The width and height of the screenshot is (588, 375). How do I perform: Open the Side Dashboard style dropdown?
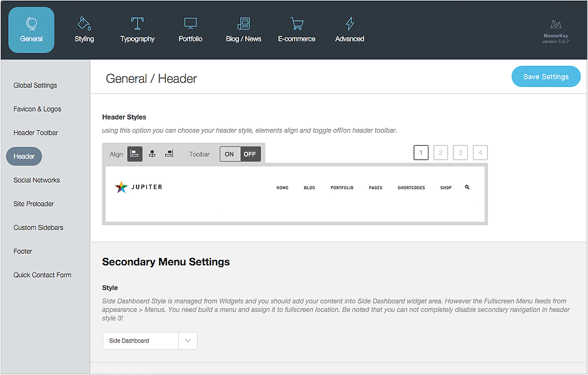tap(141, 341)
